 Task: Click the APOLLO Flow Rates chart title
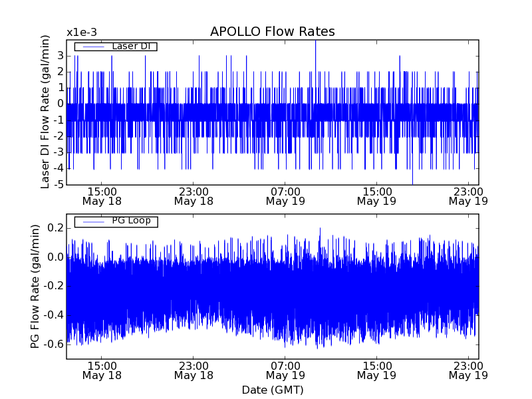point(272,32)
